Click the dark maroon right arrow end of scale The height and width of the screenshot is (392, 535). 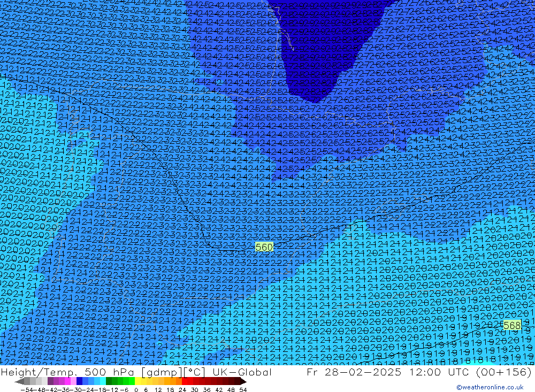pyautogui.click(x=243, y=381)
